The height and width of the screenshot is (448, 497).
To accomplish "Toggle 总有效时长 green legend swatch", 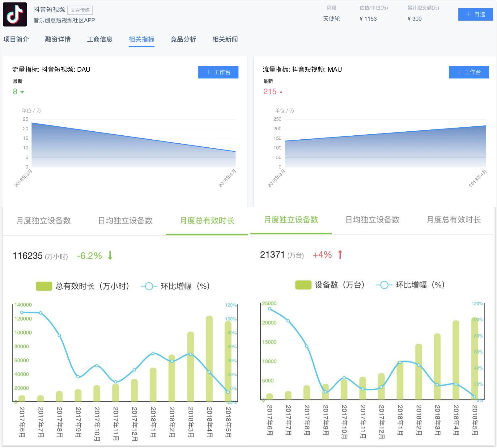I will click(x=44, y=286).
